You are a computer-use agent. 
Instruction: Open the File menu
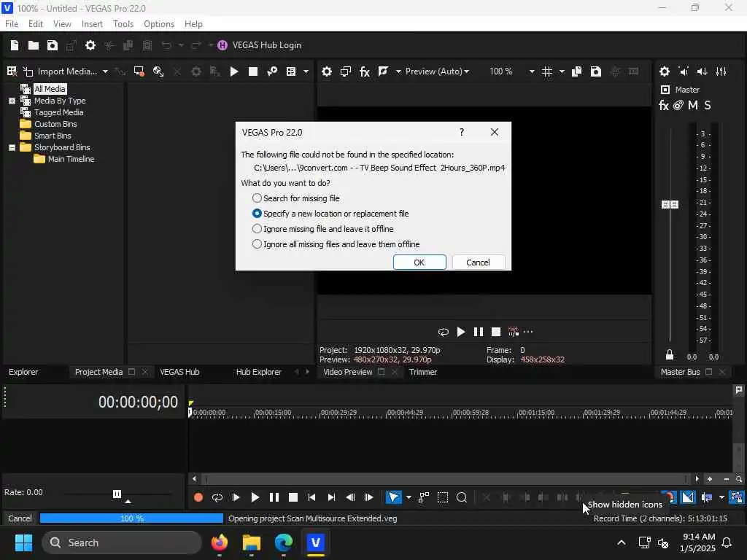pyautogui.click(x=12, y=24)
